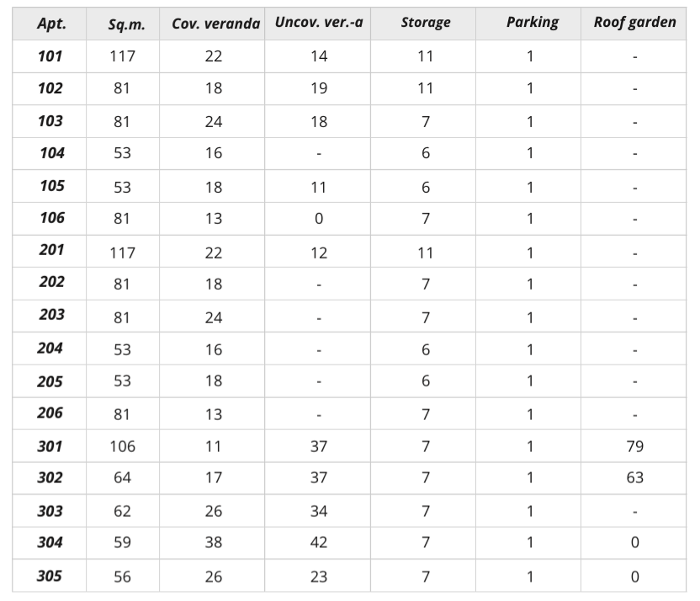
Task: Select uncovered veranda value 19 for apartment 102
Action: [318, 88]
